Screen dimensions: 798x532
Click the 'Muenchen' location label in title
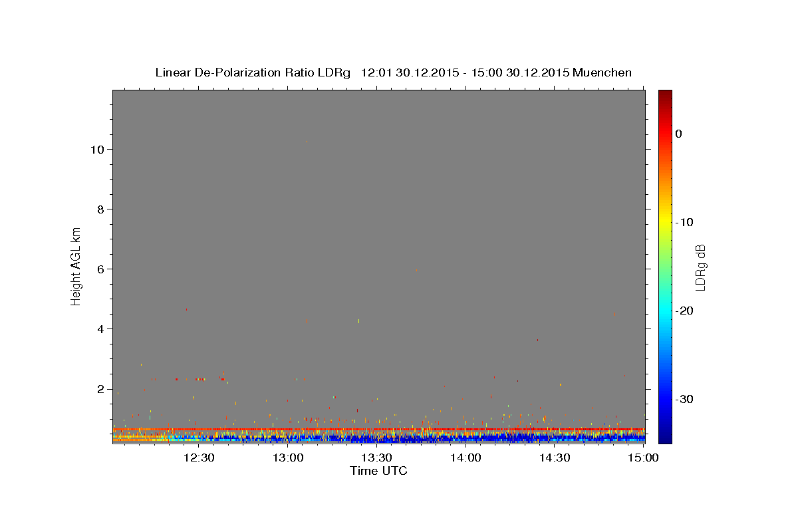tap(602, 72)
